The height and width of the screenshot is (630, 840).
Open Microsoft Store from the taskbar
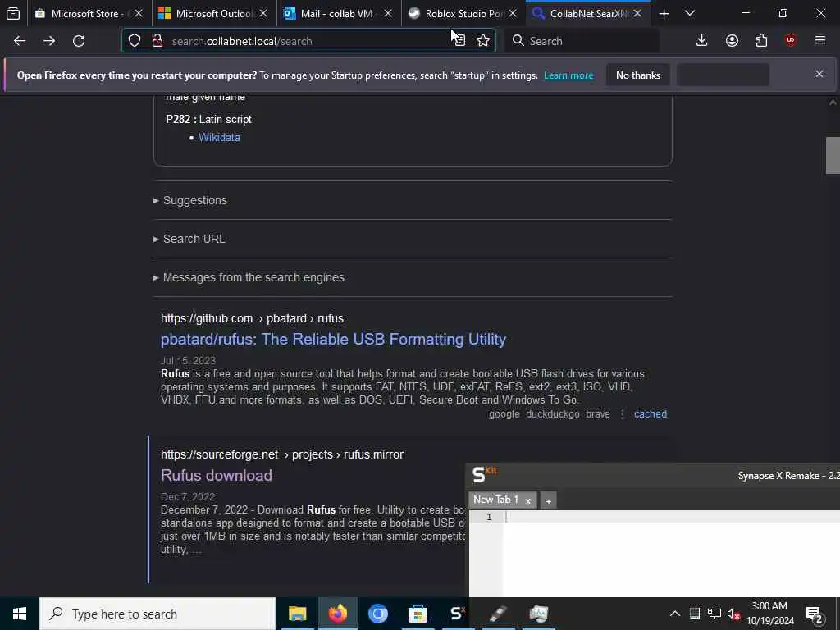pyautogui.click(x=418, y=614)
